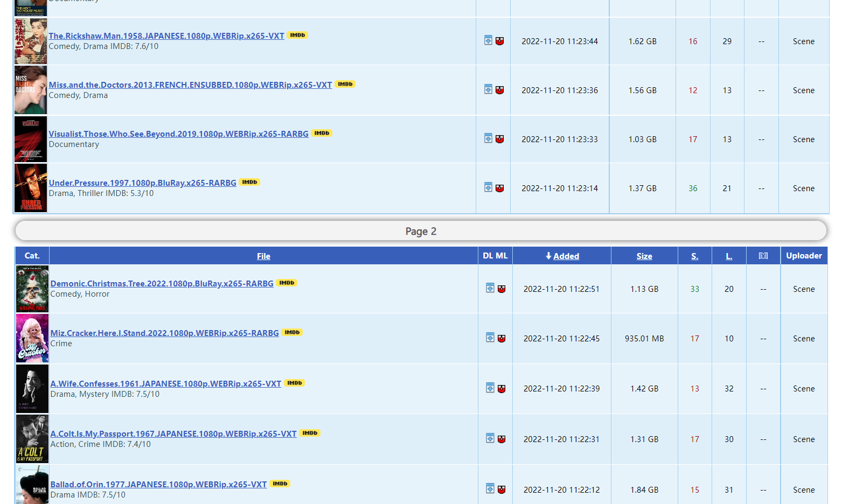Click the Demonic Christmas Tree poster thumbnail
The width and height of the screenshot is (842, 504).
pos(32,289)
